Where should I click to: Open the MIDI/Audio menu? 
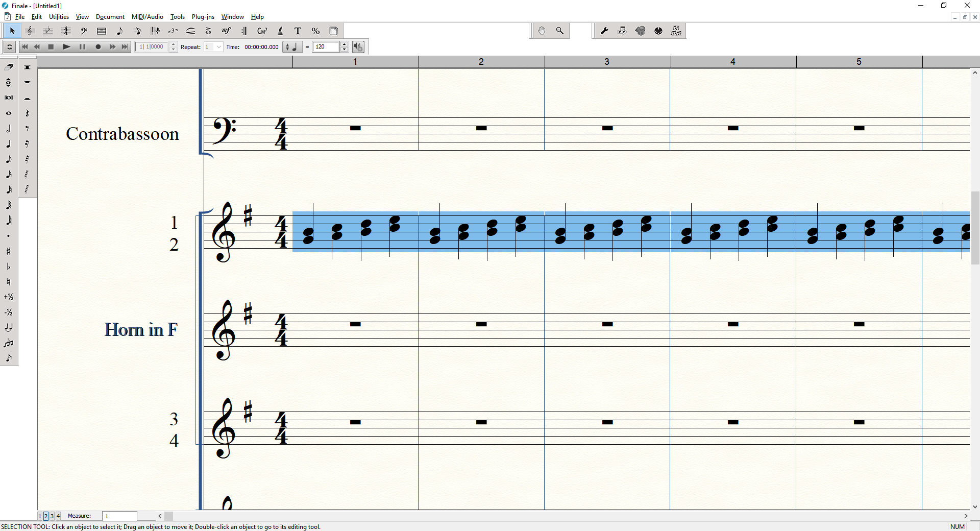147,17
